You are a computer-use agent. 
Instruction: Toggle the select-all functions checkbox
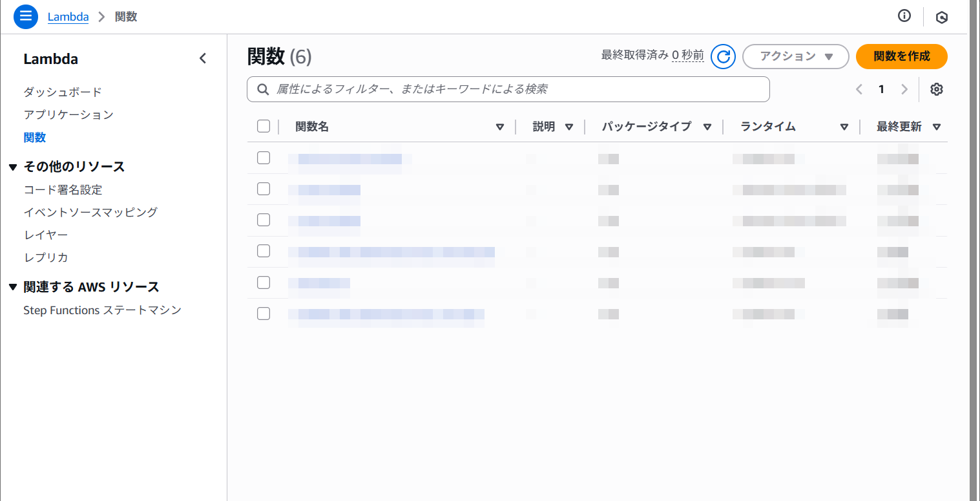coord(264,126)
